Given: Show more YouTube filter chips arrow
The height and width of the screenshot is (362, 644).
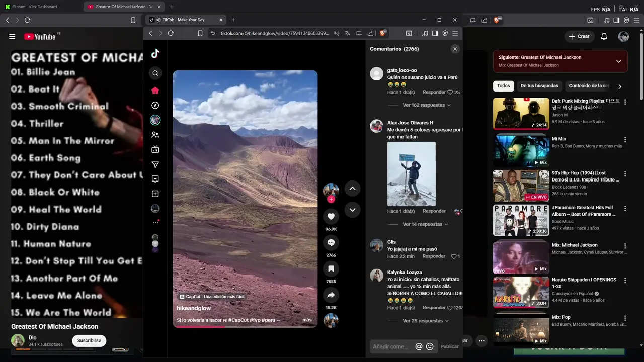Looking at the screenshot, I should pos(620,86).
